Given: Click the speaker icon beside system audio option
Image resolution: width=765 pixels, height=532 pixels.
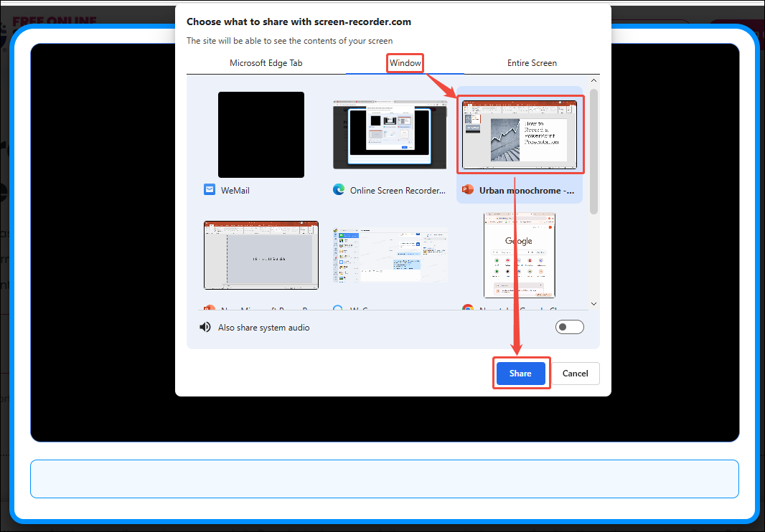Looking at the screenshot, I should [x=205, y=327].
